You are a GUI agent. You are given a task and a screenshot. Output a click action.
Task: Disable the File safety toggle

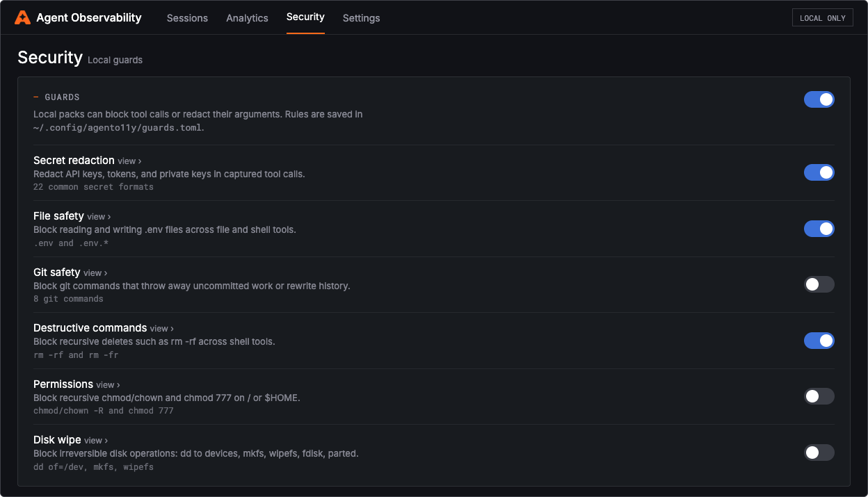819,229
